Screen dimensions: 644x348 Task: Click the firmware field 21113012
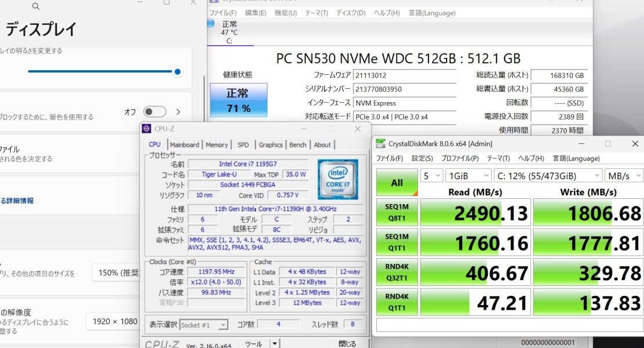405,75
